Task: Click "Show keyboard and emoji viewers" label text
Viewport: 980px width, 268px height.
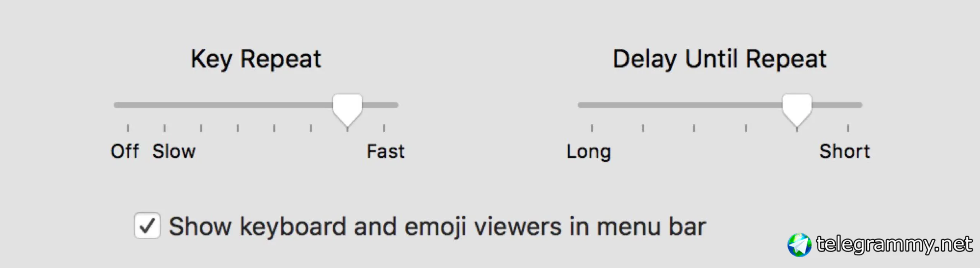Action: pyautogui.click(x=437, y=226)
